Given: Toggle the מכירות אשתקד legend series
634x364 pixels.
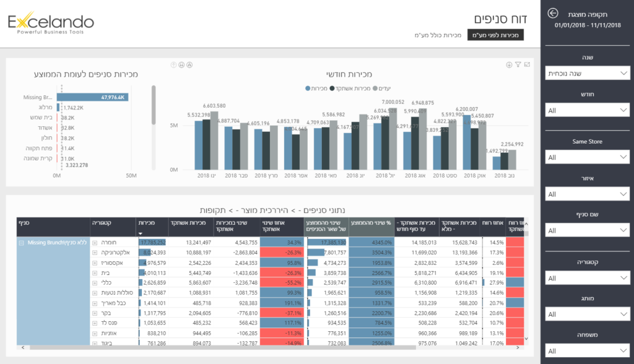Looking at the screenshot, I should 350,89.
